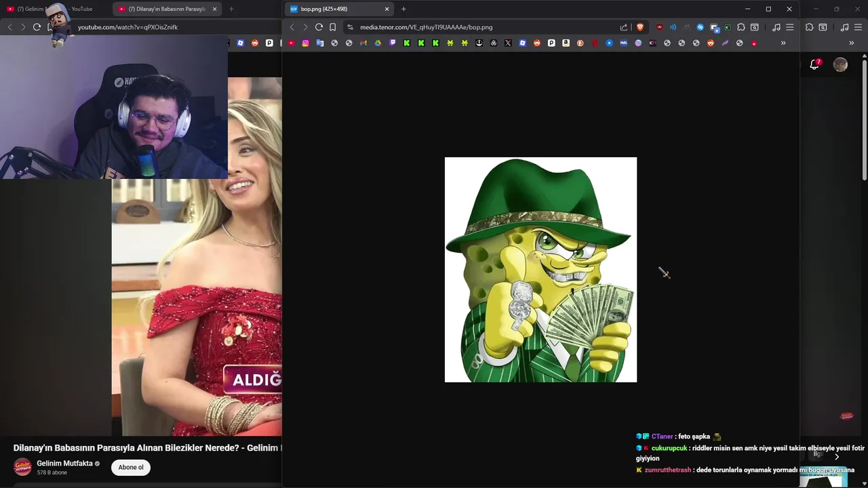Go forward in the bop.png window
The width and height of the screenshot is (868, 488).
305,27
